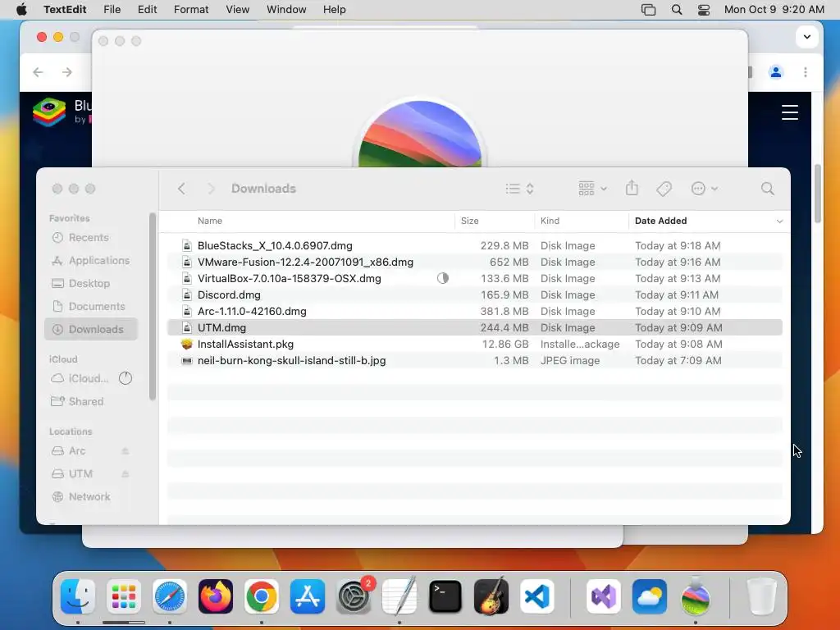Screen dimensions: 840x630
Task: Select Applications in the Finder sidebar
Action: (x=92, y=260)
